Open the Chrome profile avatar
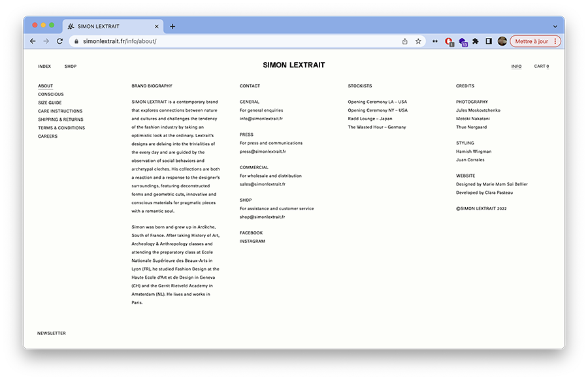Screen dimensions: 588x380 coord(502,41)
